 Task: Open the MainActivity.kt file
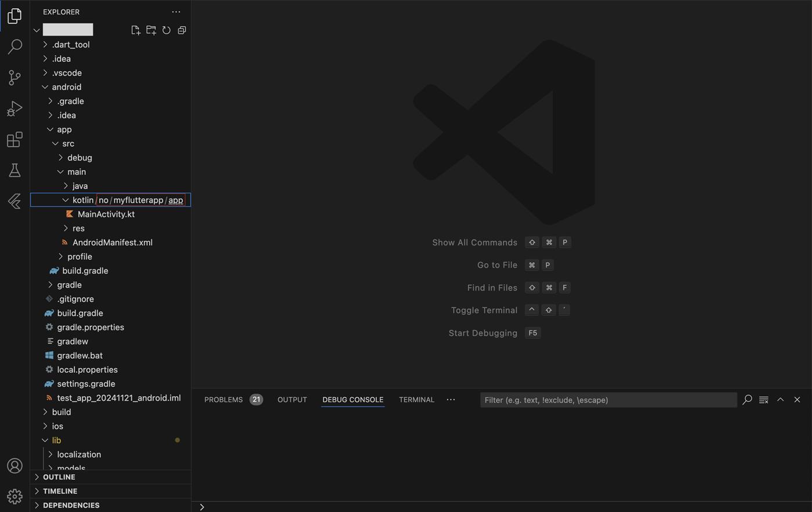[106, 214]
